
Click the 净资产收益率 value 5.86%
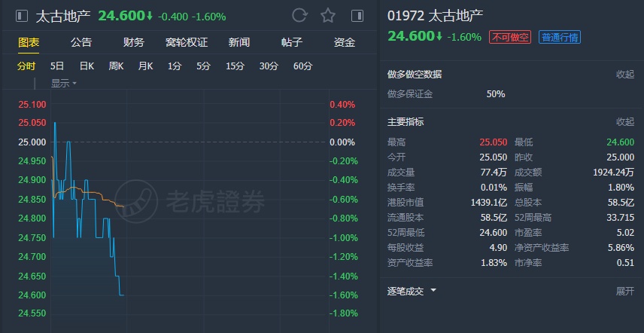(621, 248)
